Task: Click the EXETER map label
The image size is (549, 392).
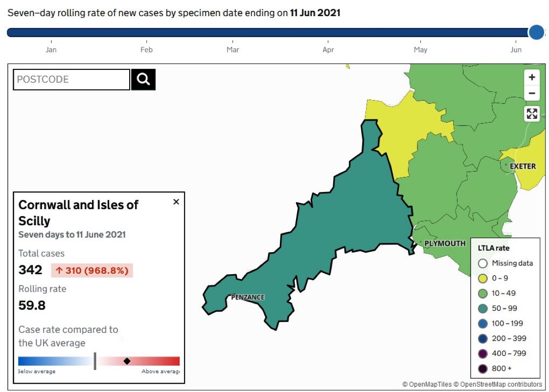Action: 523,167
